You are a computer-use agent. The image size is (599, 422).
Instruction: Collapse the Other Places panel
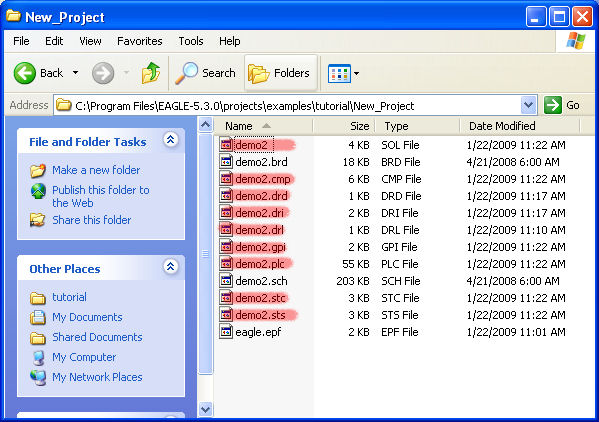(x=170, y=267)
